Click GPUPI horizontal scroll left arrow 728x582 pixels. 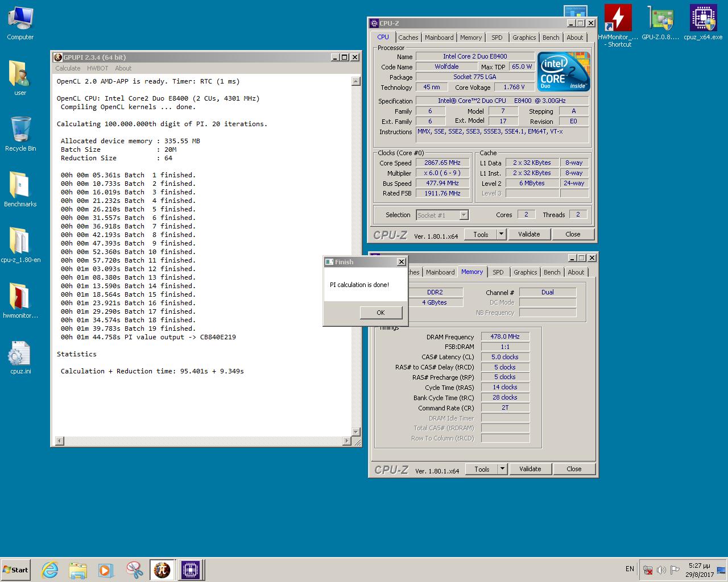[x=59, y=441]
